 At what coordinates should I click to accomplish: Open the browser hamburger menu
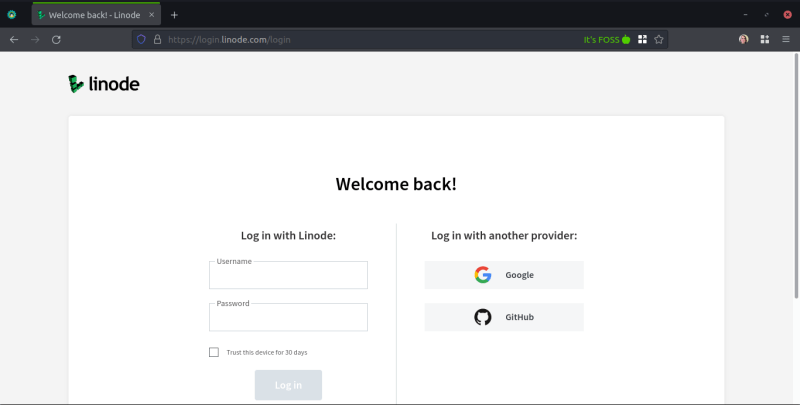coord(784,39)
